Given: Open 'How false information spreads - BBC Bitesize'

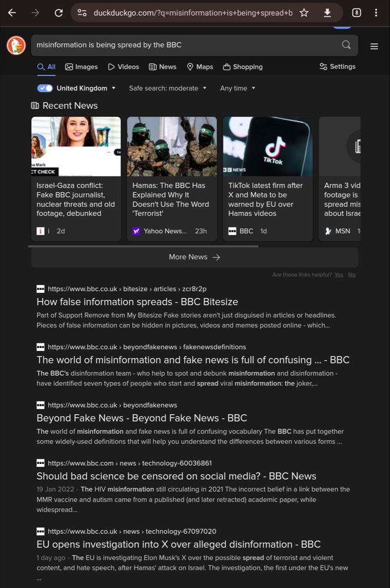Looking at the screenshot, I should click(x=137, y=302).
